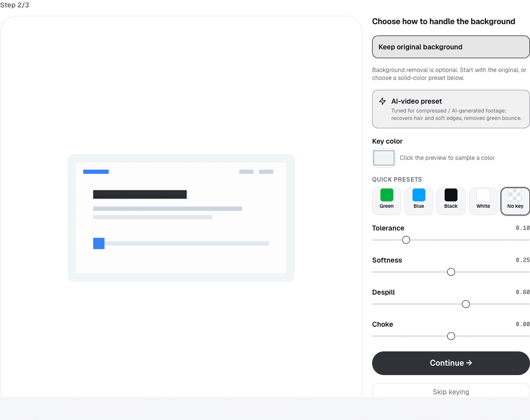Click the Continue button

click(451, 363)
